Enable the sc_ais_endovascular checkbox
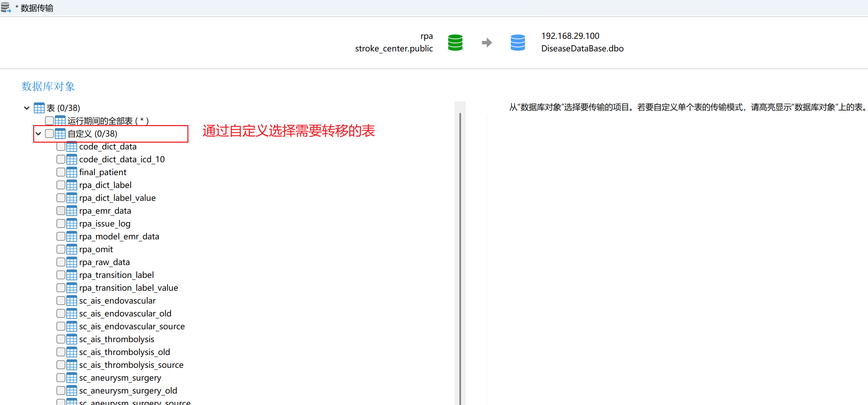Viewport: 868px width, 405px height. 61,301
